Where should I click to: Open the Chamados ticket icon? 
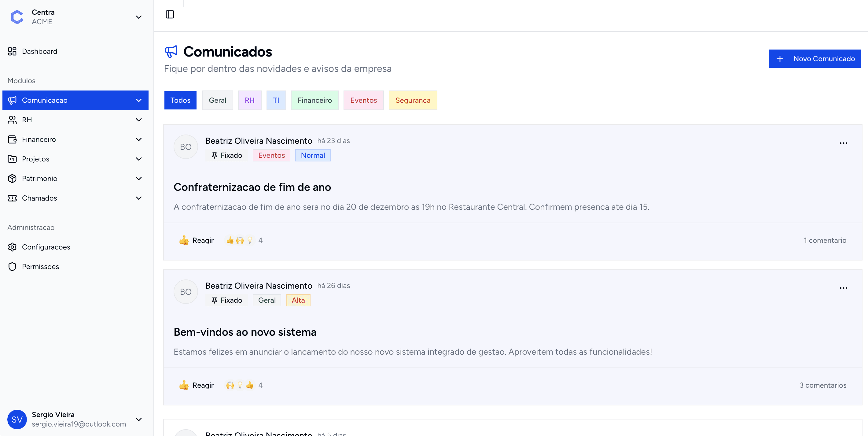coord(13,198)
